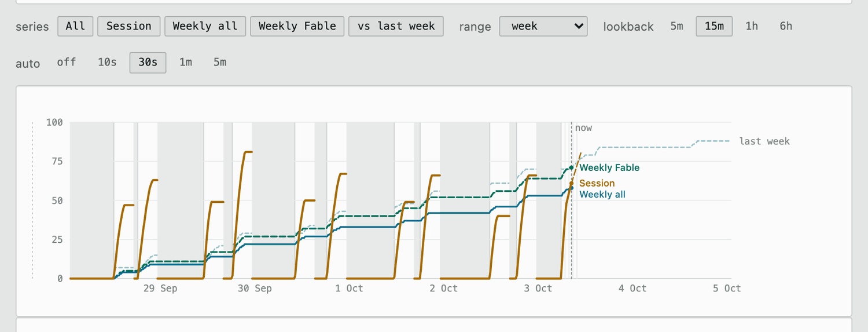Toggle the vs last week comparison
868x332 pixels.
coord(396,26)
